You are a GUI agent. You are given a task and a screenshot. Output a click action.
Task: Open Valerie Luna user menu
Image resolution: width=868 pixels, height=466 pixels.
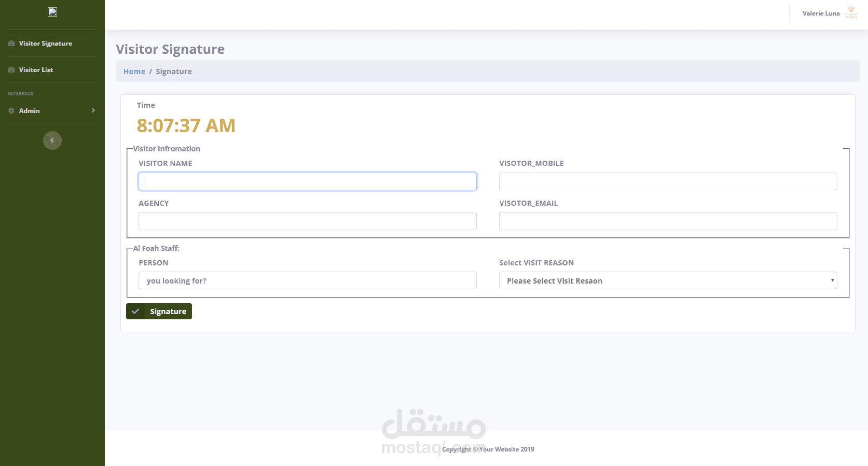tap(829, 13)
